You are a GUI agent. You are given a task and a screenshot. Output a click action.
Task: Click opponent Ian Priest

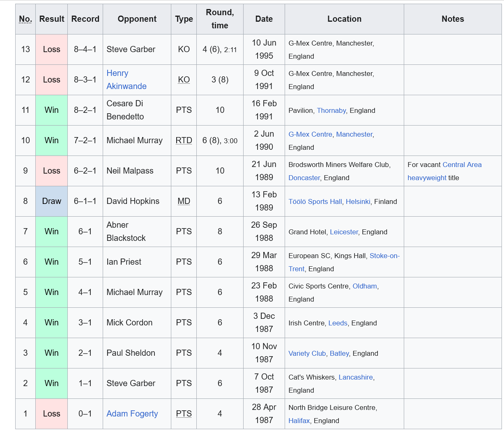point(124,262)
